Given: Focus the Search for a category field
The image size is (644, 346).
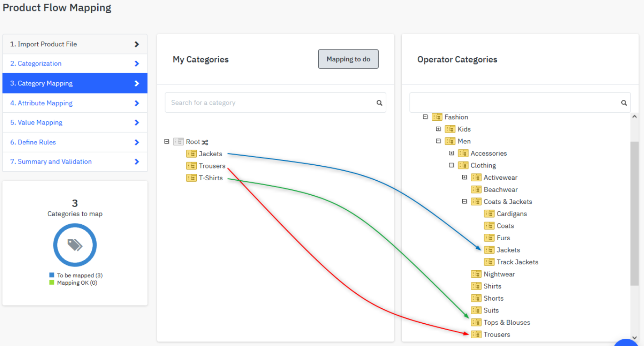Looking at the screenshot, I should click(275, 103).
